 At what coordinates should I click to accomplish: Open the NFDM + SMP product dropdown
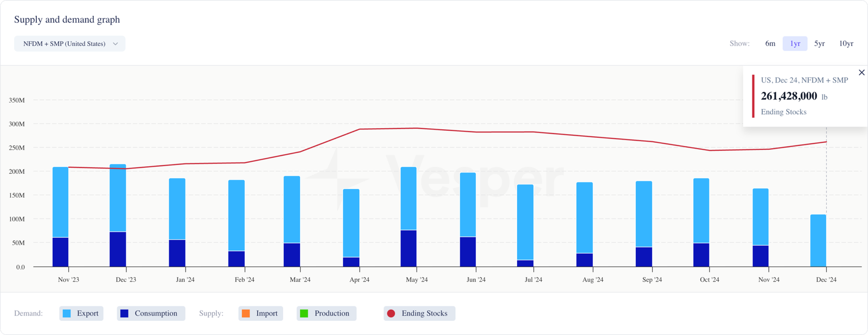coord(65,44)
